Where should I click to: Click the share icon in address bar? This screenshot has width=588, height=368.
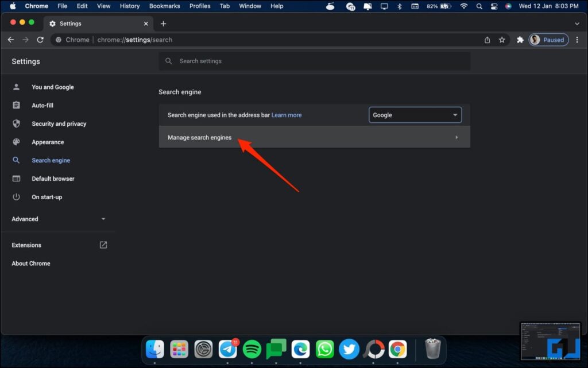click(487, 40)
